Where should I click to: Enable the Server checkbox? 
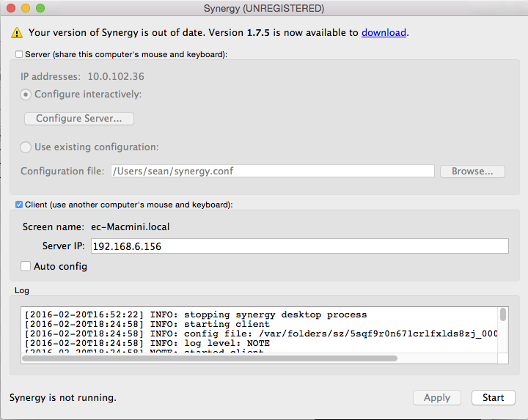19,54
